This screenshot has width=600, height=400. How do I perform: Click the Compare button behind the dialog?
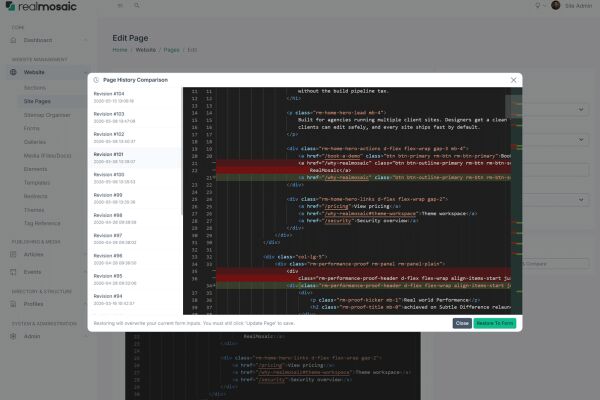coord(556,263)
